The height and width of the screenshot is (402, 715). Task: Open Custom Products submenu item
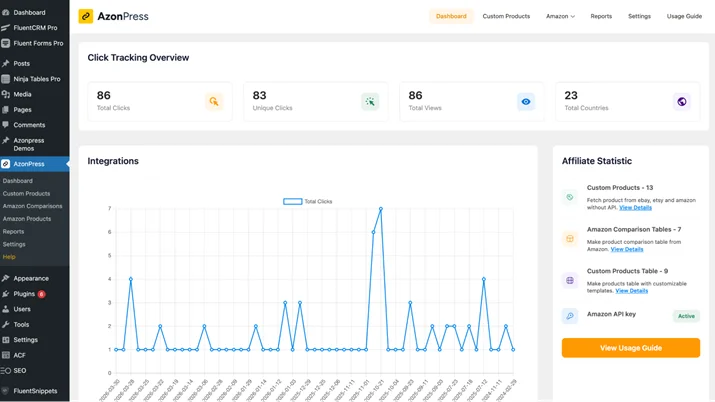coord(26,194)
